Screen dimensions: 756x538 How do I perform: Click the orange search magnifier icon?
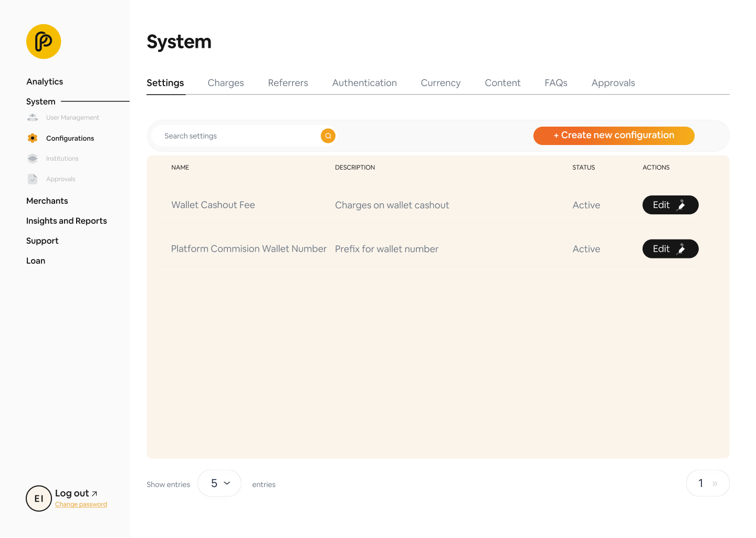328,136
